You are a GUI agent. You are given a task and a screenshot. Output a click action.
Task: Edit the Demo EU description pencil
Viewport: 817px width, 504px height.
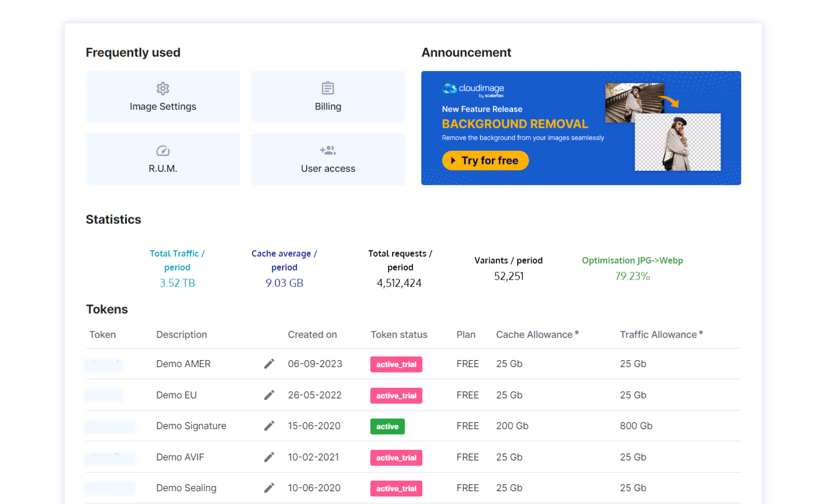(270, 395)
